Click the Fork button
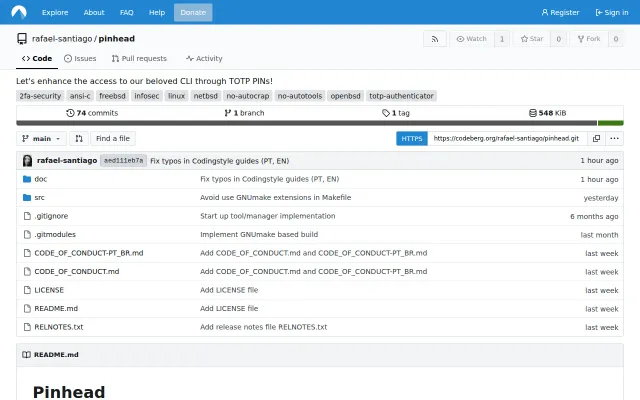Screen dimensions: 640x400 coord(589,39)
